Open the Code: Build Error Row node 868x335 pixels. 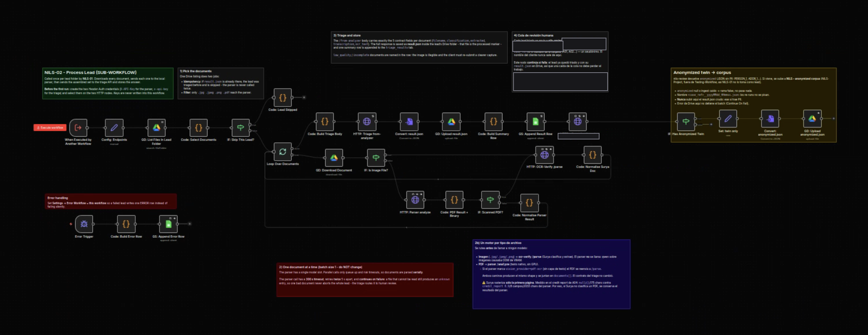pos(126,224)
